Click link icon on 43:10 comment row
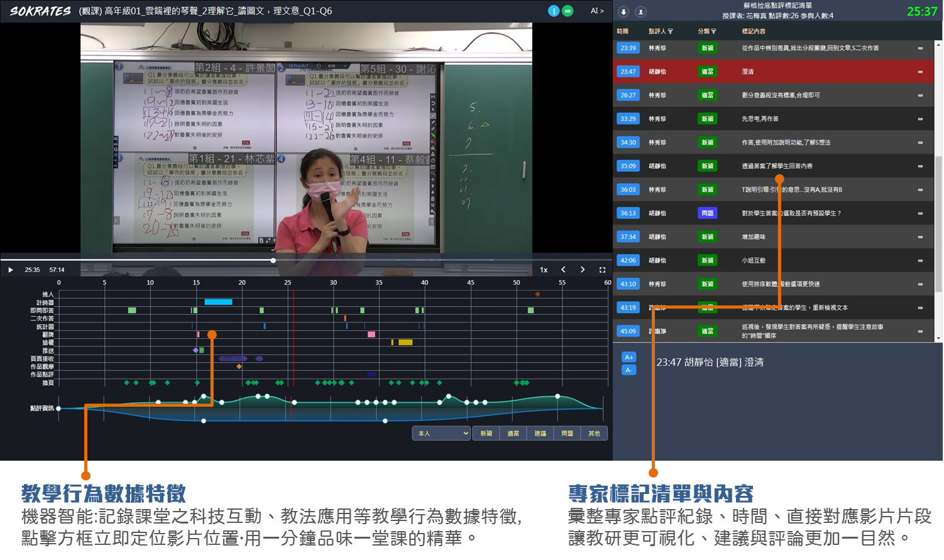The image size is (944, 560). pyautogui.click(x=920, y=284)
